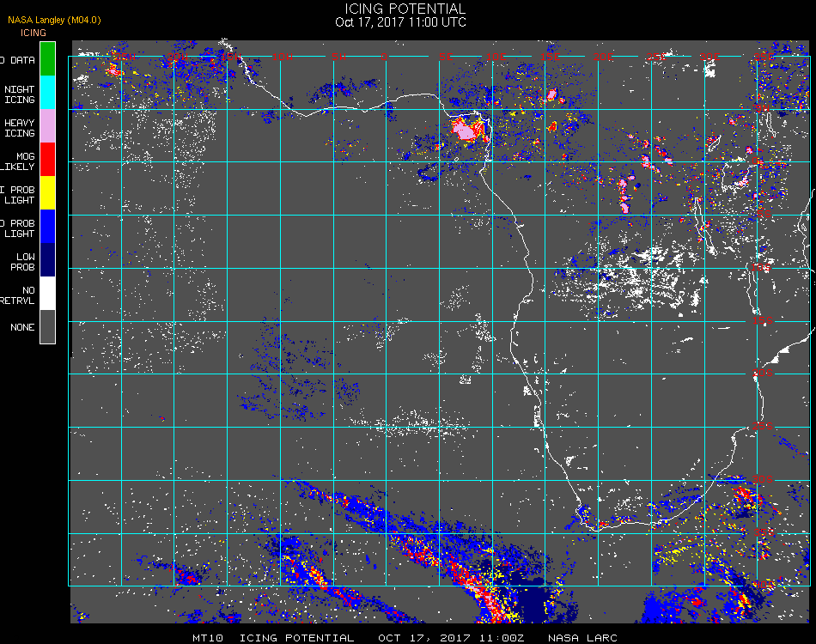Click the 15E longitude label
Viewport: 816px width, 644px height.
point(550,57)
